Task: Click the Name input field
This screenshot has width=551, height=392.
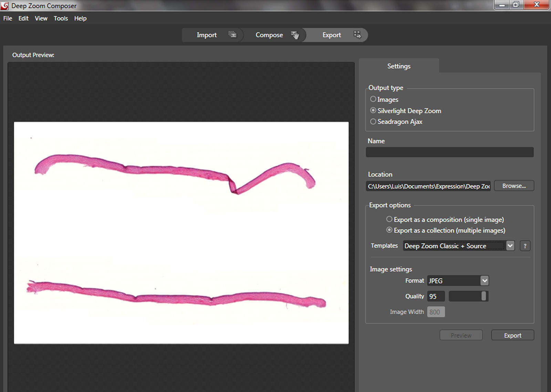Action: (449, 152)
